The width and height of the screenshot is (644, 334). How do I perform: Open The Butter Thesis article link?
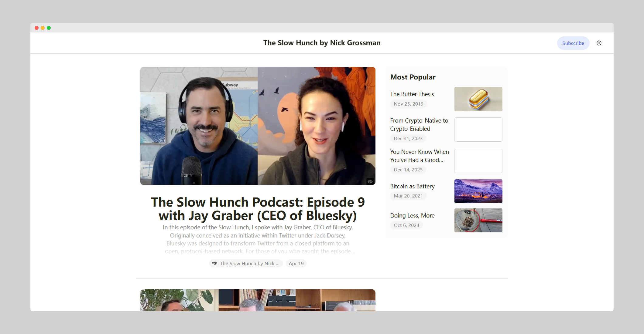412,94
